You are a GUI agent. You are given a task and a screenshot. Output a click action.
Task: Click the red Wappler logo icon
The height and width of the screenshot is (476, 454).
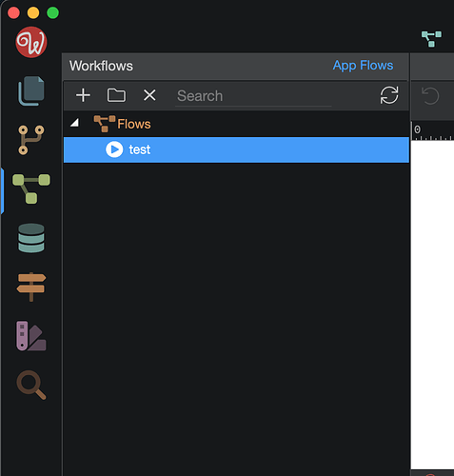coord(31,42)
